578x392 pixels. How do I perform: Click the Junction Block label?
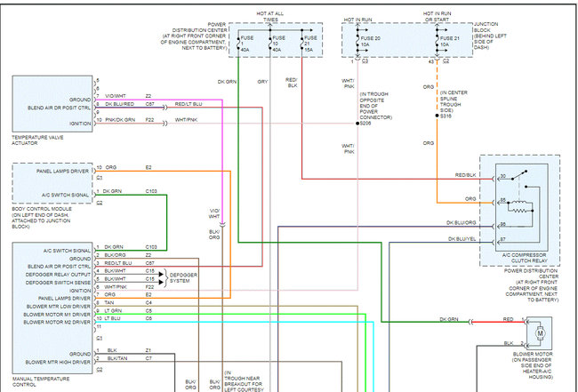(490, 36)
